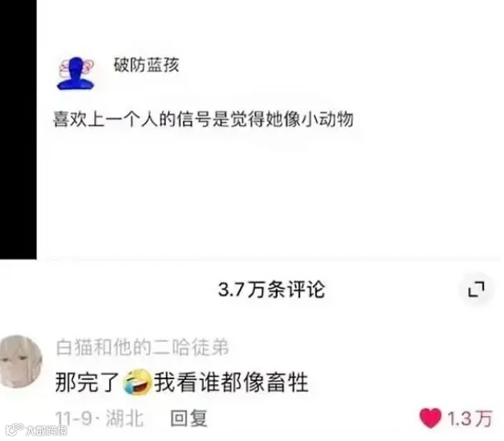This screenshot has width=504, height=441.
Task: Tap the black bar beside the post image
Action: (x=18, y=129)
